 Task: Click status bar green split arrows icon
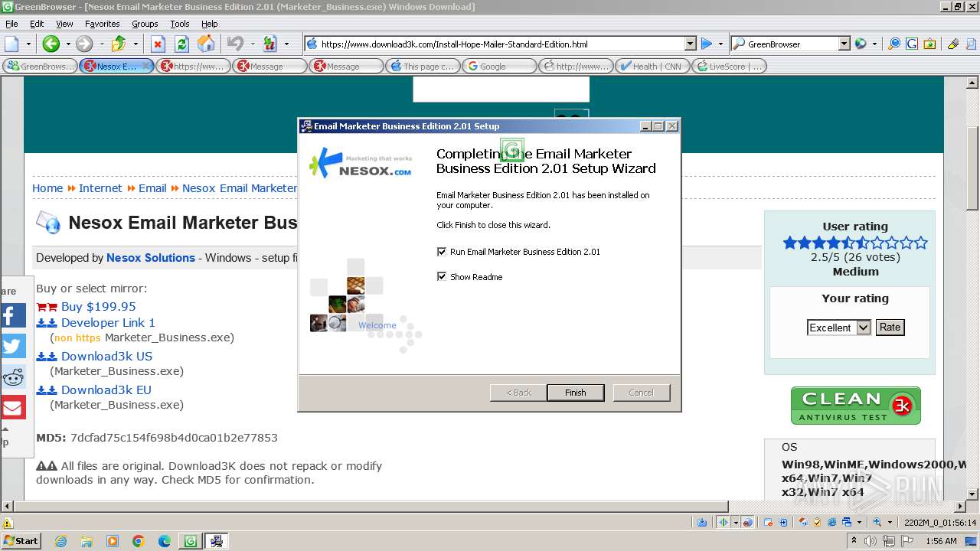(x=723, y=523)
